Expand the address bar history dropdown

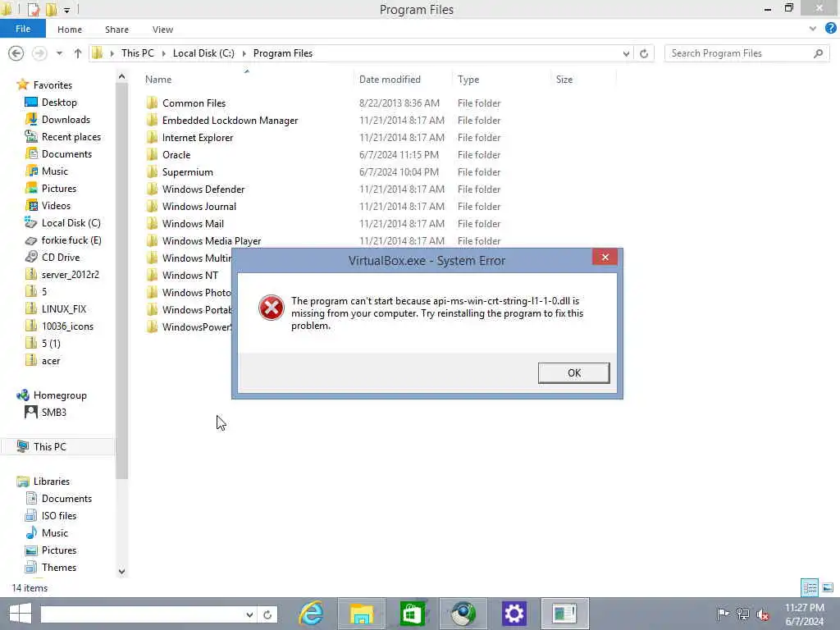626,53
